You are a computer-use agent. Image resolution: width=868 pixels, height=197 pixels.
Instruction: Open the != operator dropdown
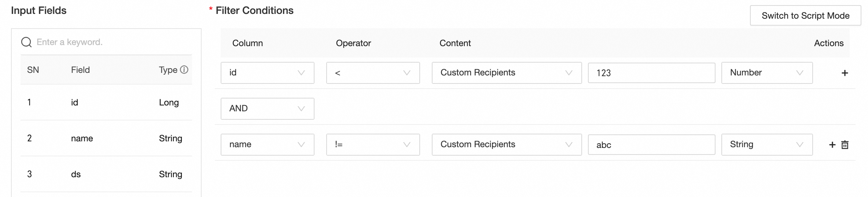click(x=373, y=145)
